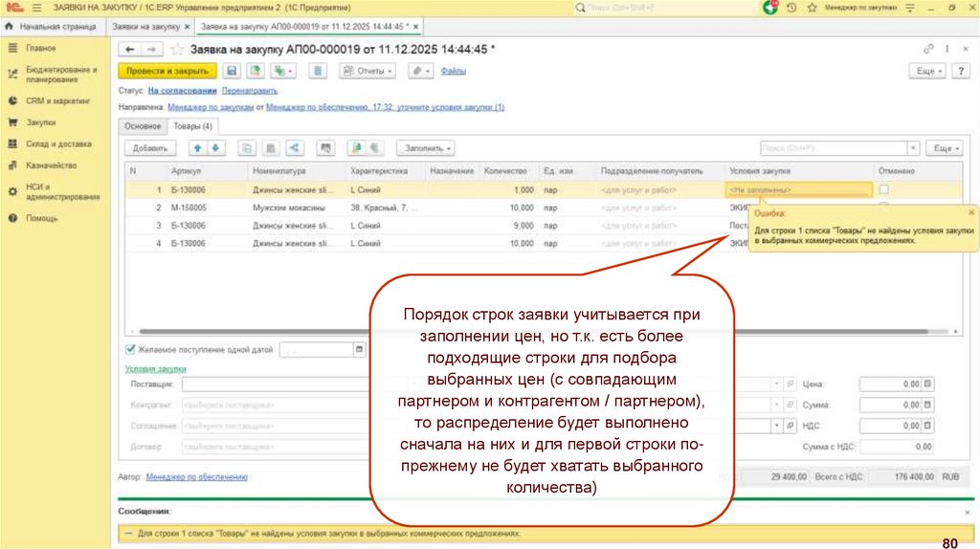Screen dimensions: 980x549
Task: Close the Ошибка tooltip popup
Action: tap(971, 213)
